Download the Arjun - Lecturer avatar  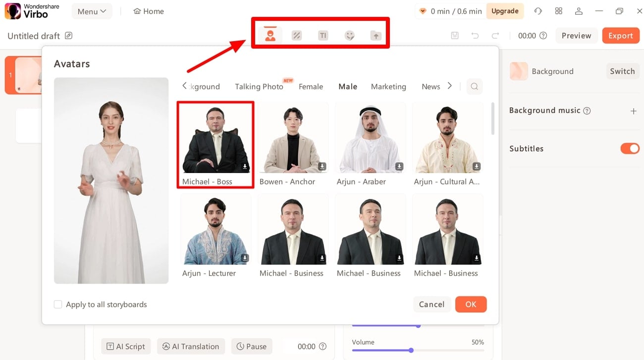pos(245,258)
